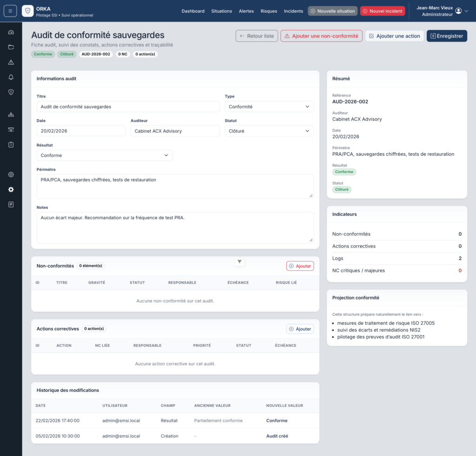
Task: Click Clôturé badge in Résumé panel
Action: [342, 189]
